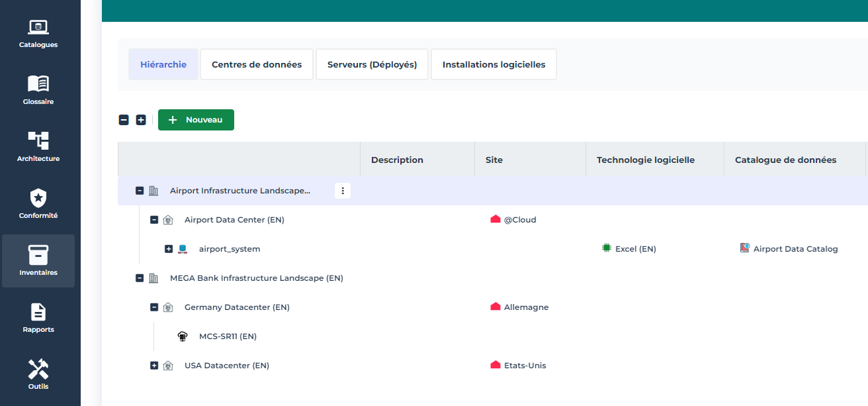
Task: Collapse Germany Datacenter (EN) node
Action: pyautogui.click(x=154, y=307)
